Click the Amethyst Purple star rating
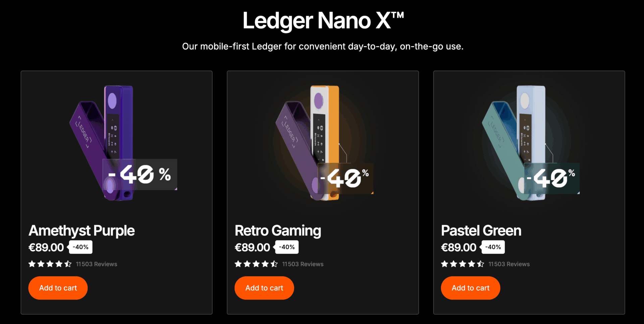Screen dimensions: 644x324 (x=50, y=264)
